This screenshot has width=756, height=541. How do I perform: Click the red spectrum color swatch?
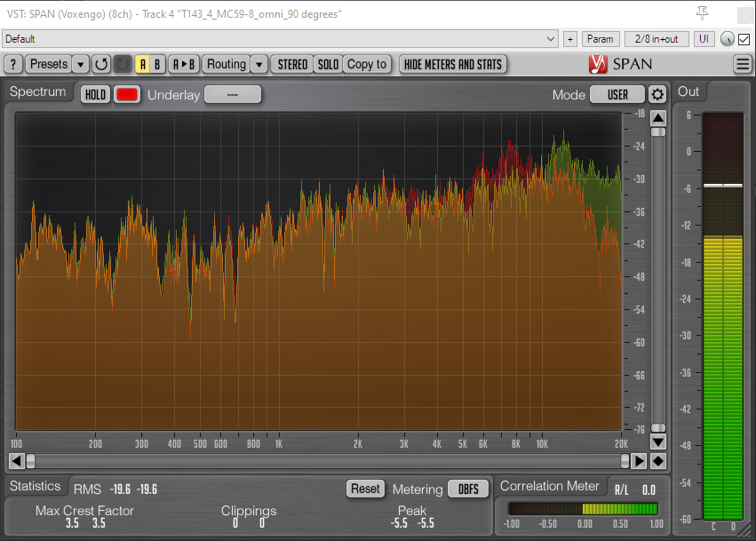tap(127, 95)
